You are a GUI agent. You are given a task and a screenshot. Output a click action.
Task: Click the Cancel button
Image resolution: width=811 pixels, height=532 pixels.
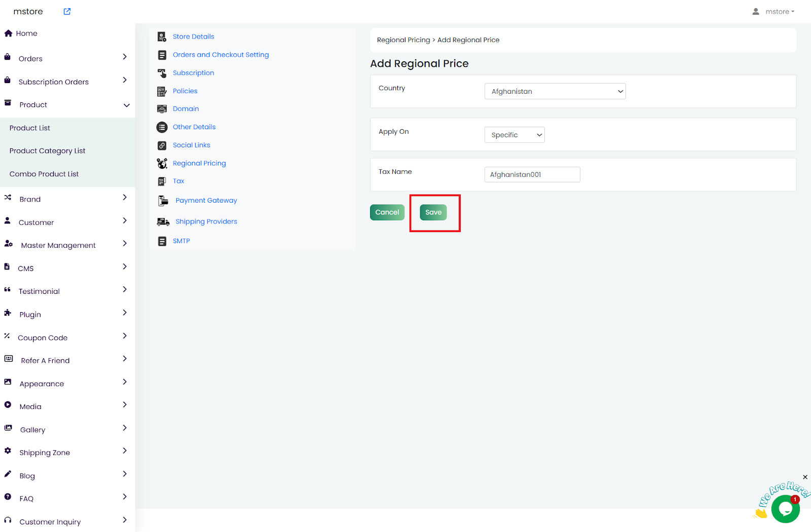point(387,212)
